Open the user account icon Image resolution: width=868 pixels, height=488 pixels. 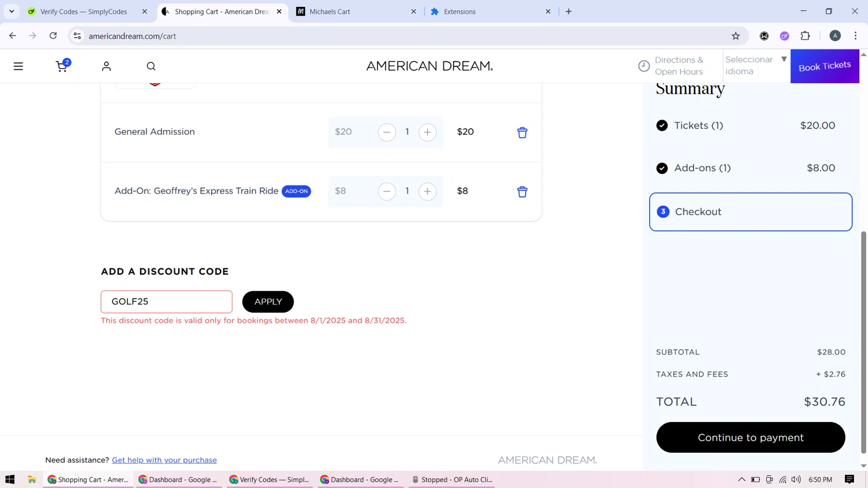pyautogui.click(x=106, y=66)
